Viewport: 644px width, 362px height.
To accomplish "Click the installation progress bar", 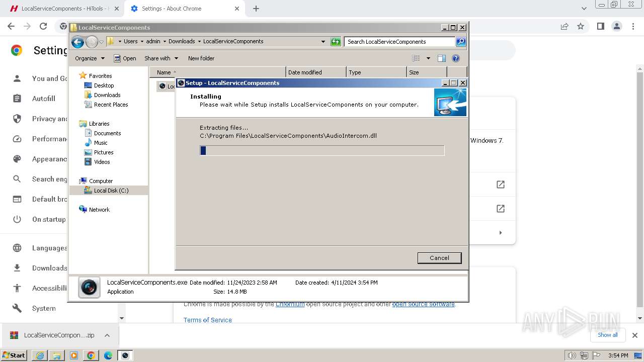I will tap(322, 150).
